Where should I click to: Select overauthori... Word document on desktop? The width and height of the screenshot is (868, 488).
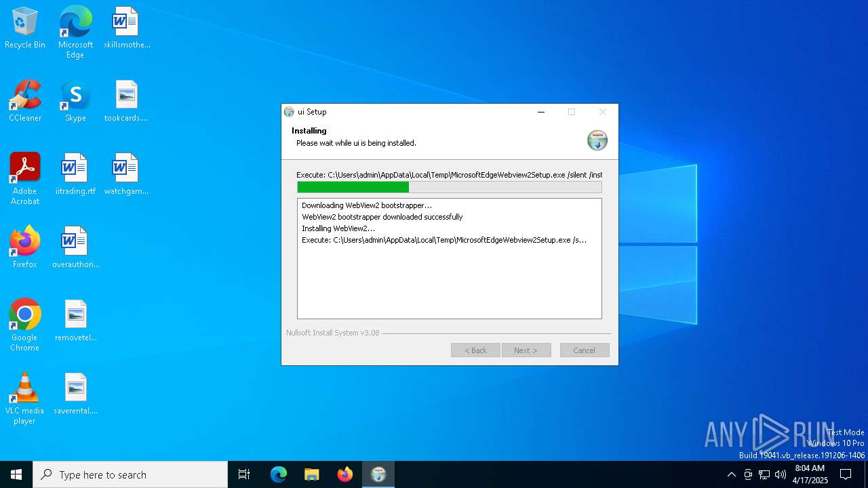[75, 248]
